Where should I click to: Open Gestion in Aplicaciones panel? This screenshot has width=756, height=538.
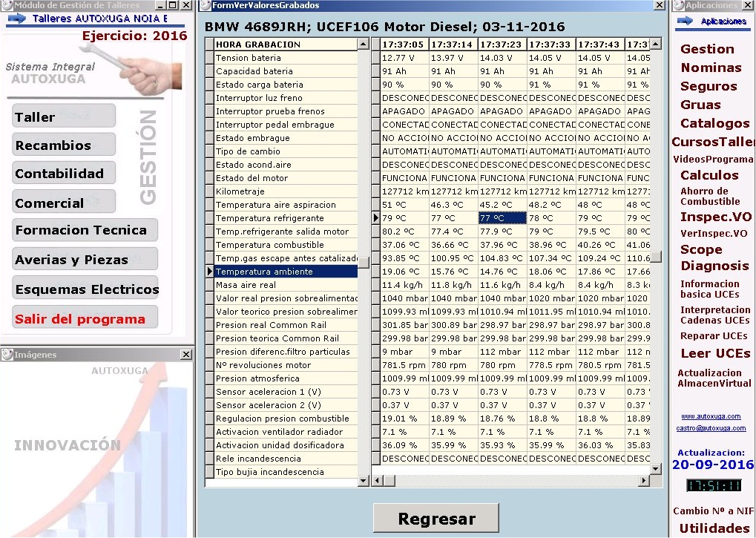click(707, 49)
